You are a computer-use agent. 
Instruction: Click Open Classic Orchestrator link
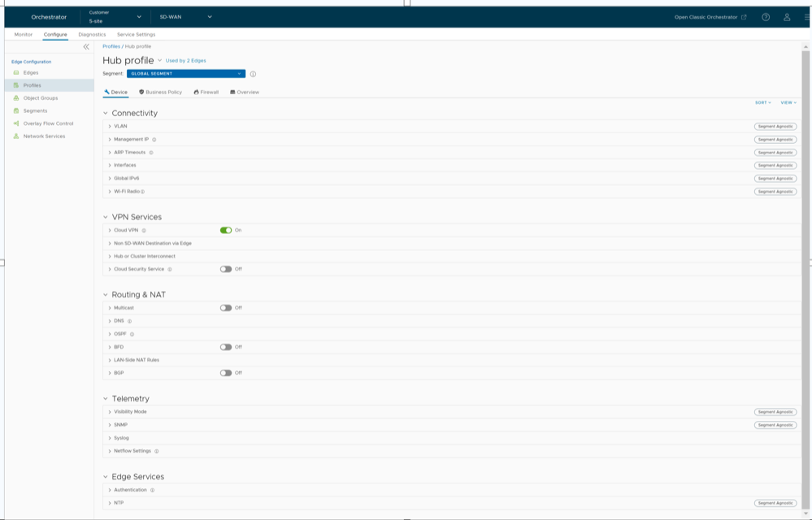(x=710, y=17)
